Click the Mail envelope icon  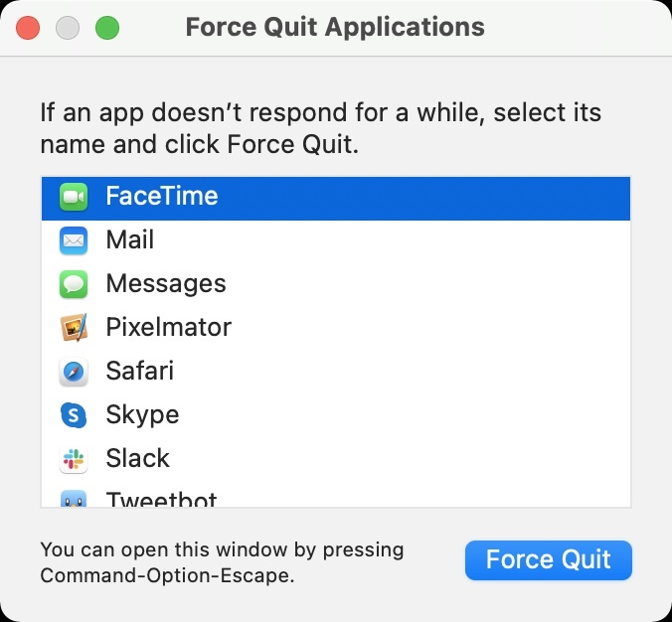point(75,240)
